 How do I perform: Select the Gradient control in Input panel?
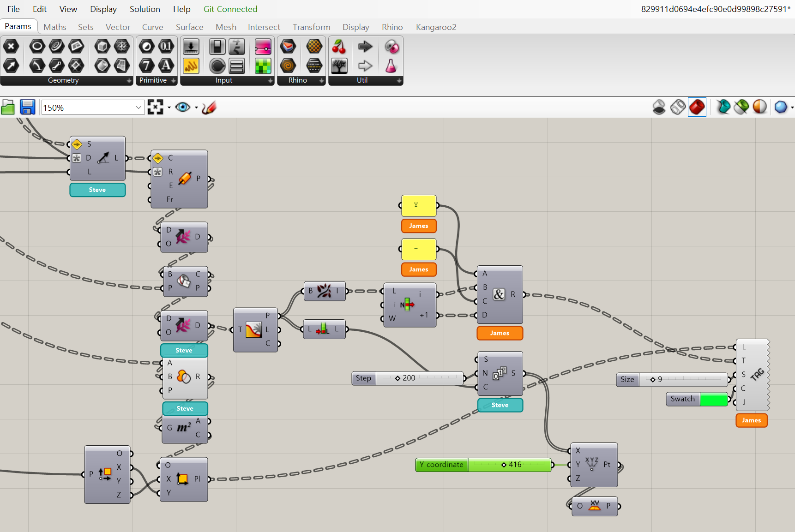click(x=263, y=46)
